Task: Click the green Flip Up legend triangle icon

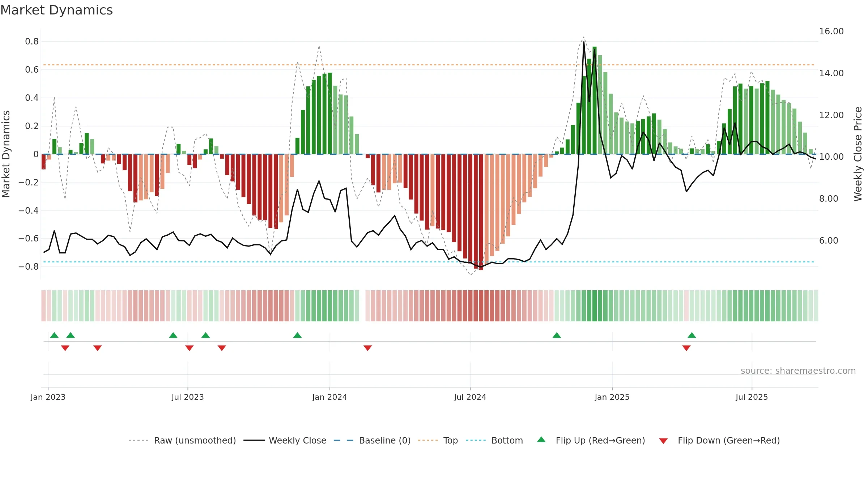Action: [x=541, y=440]
